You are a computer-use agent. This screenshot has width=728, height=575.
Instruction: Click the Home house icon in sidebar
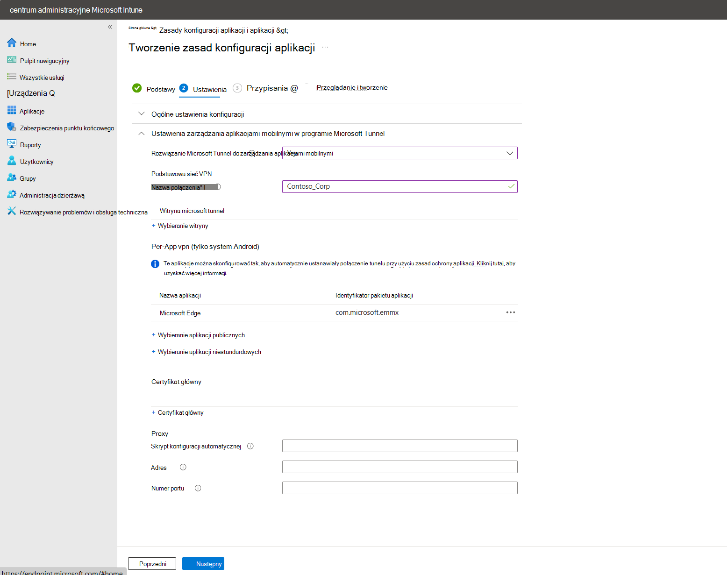pyautogui.click(x=12, y=43)
